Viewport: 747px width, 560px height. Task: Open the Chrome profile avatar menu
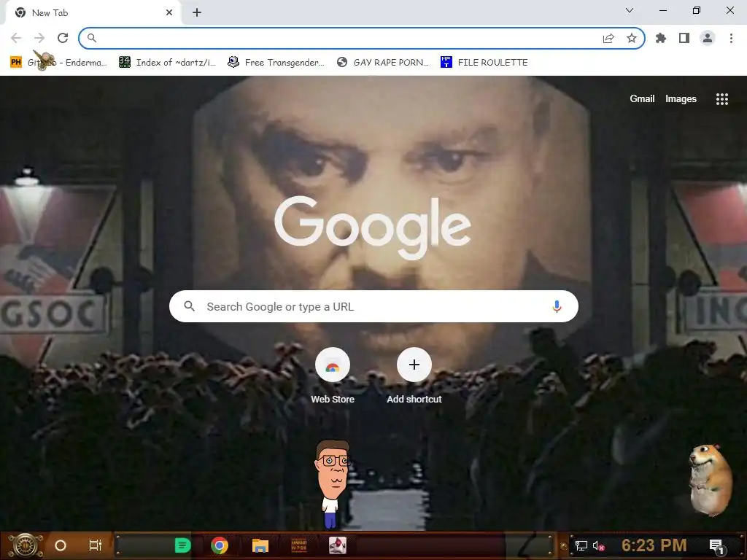(708, 38)
